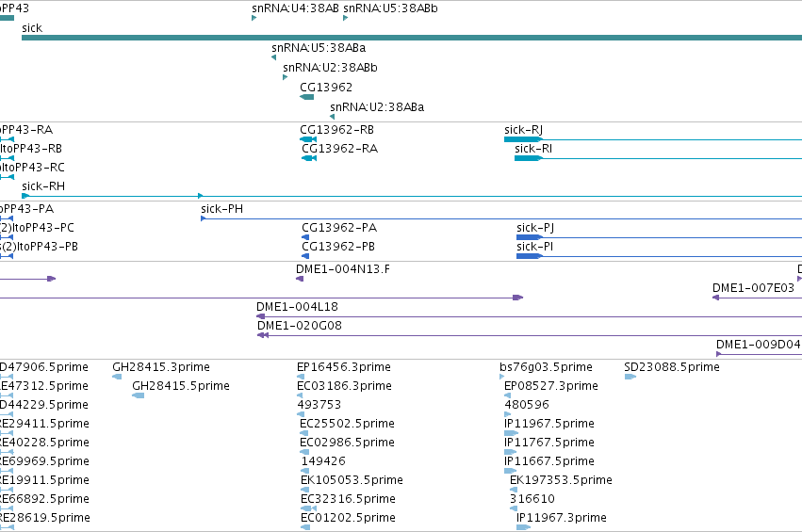Click DME1-004N13.F clone arrow

300,279
